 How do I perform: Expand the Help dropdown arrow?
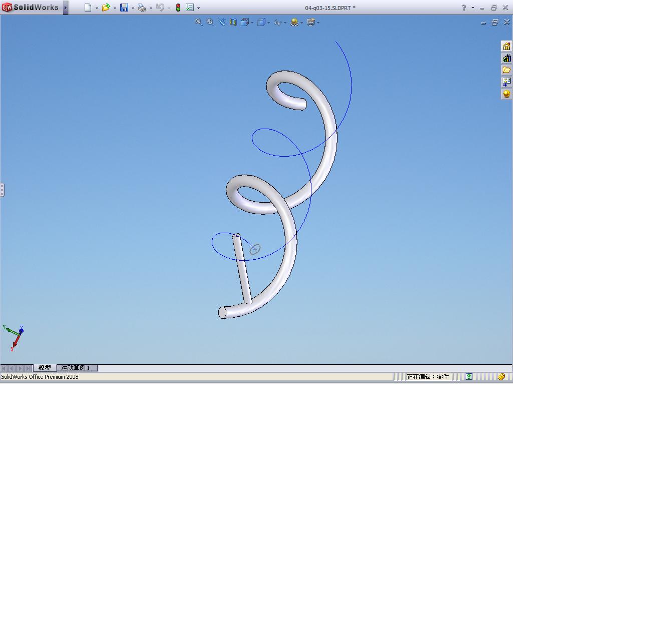(473, 8)
